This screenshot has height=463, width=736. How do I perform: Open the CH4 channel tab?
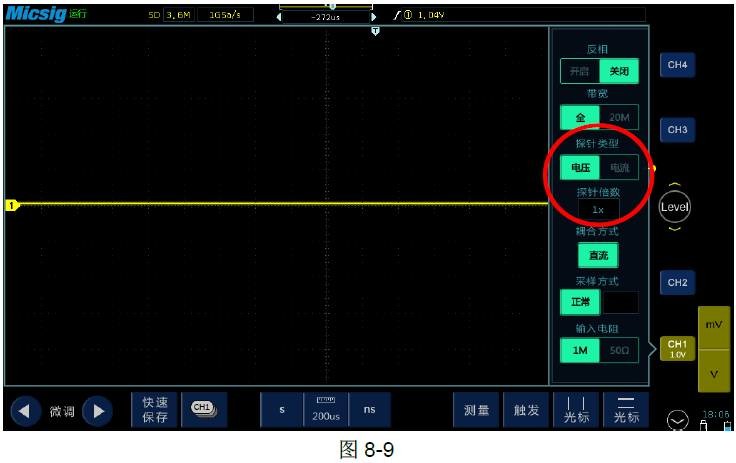click(x=678, y=65)
